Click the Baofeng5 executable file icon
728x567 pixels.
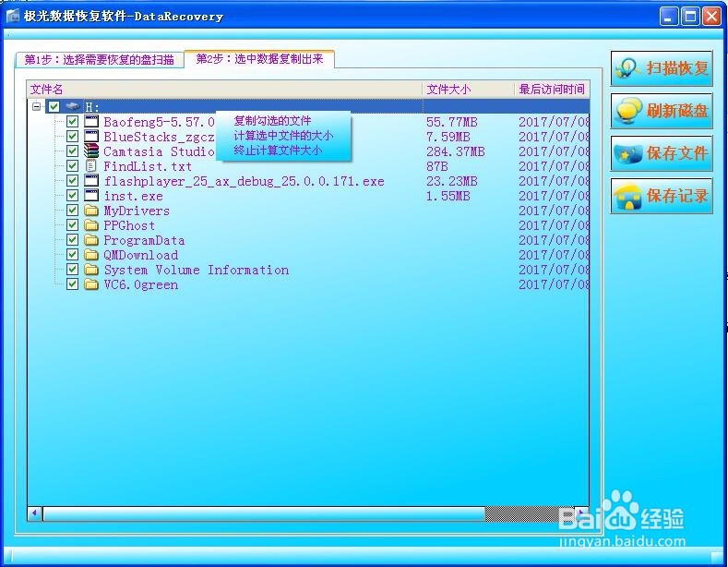91,122
